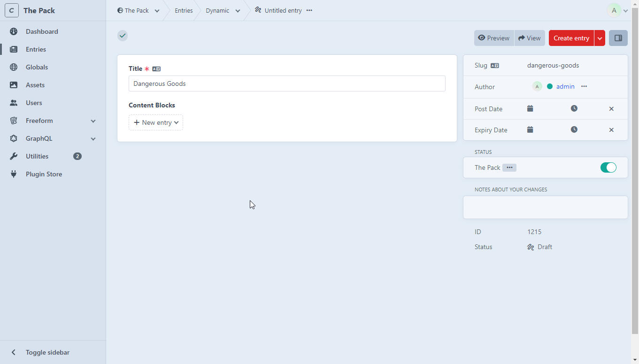Clear the Post Date with the X icon
Viewport: 639px width, 364px height.
[x=611, y=109]
